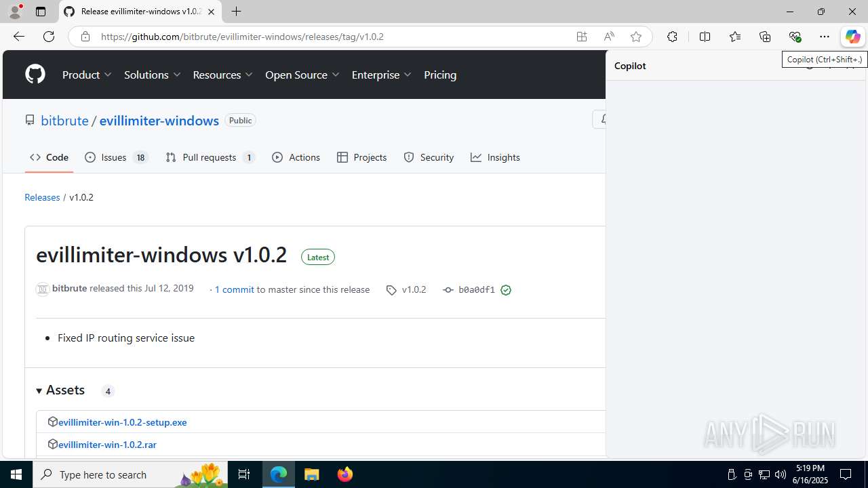Screen dimensions: 868x488
Task: Go back with the browser back arrow
Action: [x=18, y=37]
